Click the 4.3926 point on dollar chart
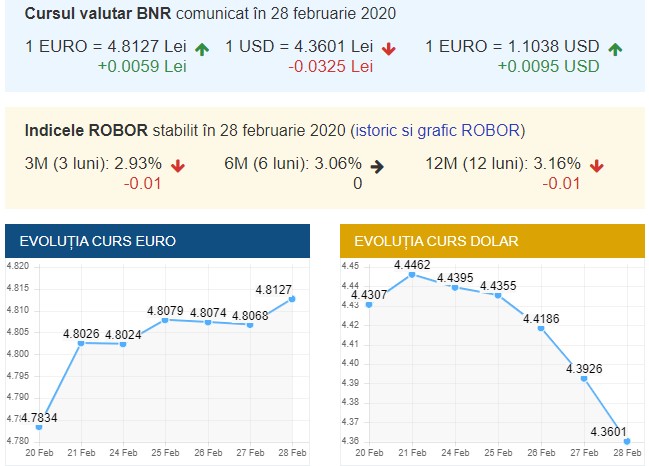 point(584,378)
